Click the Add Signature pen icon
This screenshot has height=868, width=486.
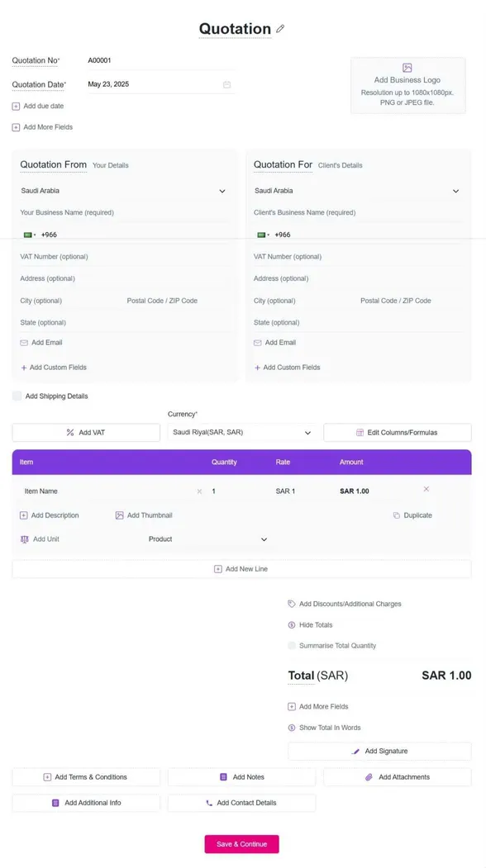click(355, 752)
